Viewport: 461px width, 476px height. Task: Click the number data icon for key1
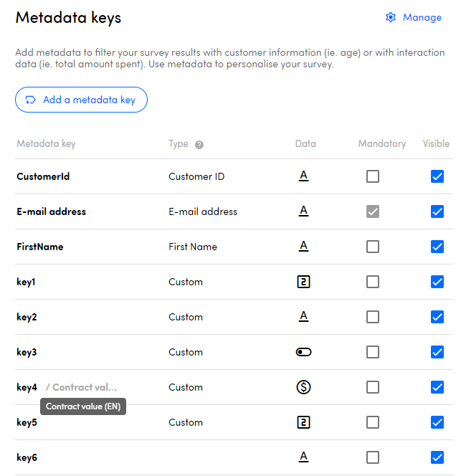point(303,282)
